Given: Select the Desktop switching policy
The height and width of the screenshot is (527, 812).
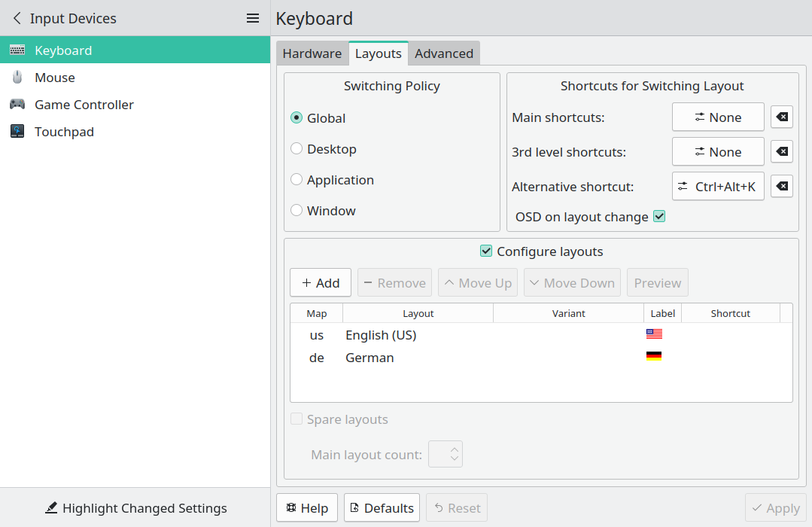Looking at the screenshot, I should pyautogui.click(x=324, y=149).
